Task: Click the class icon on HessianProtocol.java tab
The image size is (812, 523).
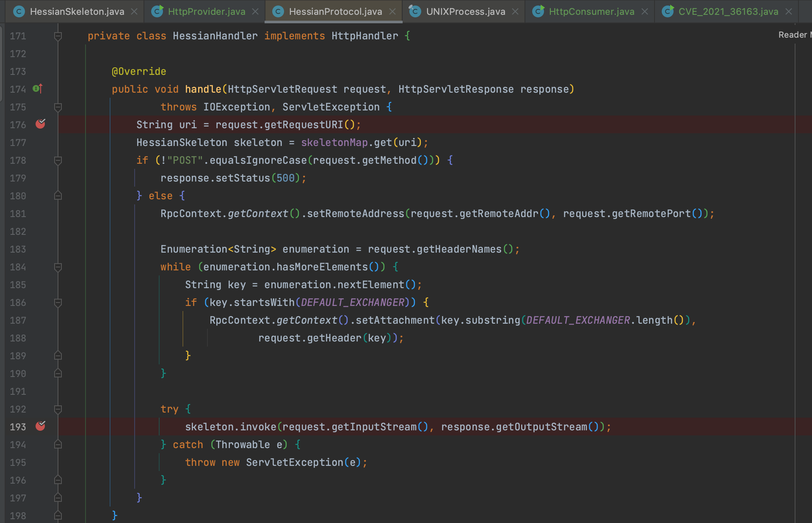Action: click(x=278, y=11)
